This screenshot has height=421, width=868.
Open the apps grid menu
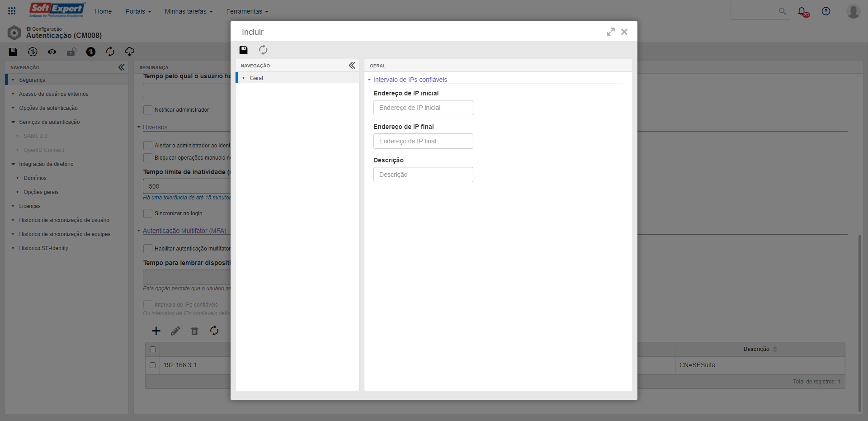click(12, 11)
